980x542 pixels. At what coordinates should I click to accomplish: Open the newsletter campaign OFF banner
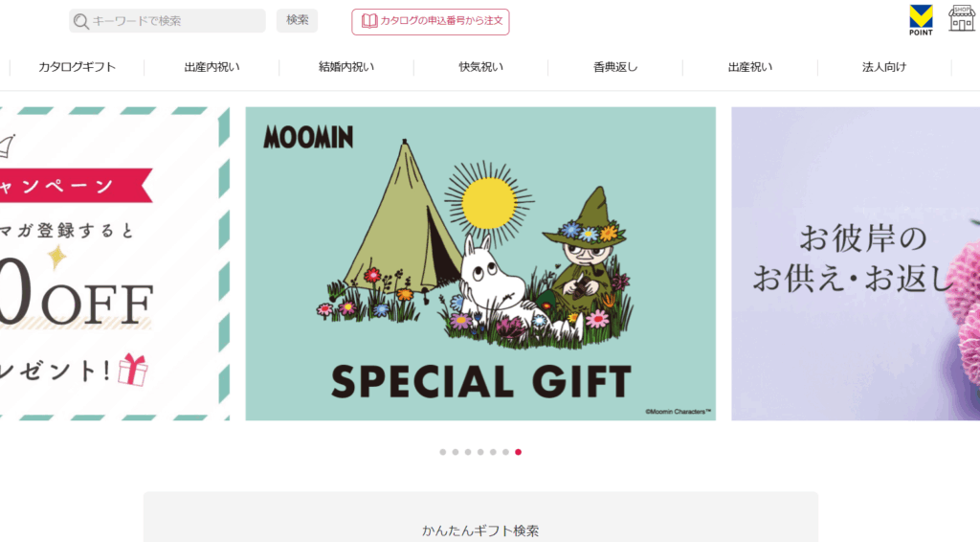point(115,263)
